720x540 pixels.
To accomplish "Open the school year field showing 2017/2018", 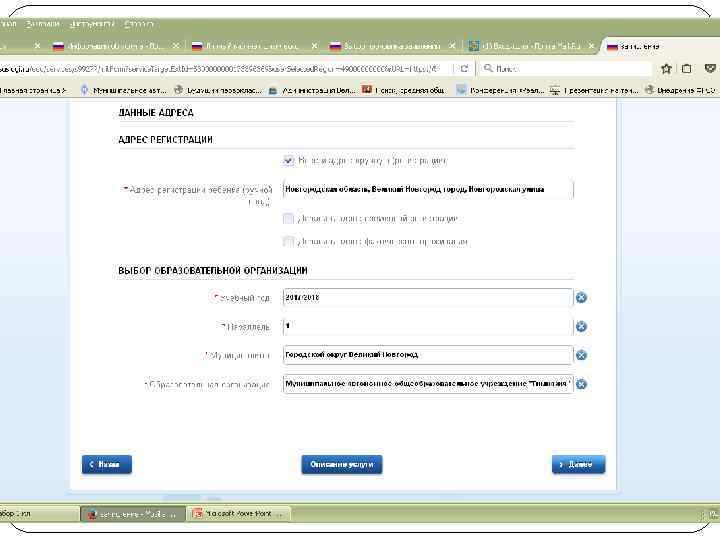I will point(428,298).
